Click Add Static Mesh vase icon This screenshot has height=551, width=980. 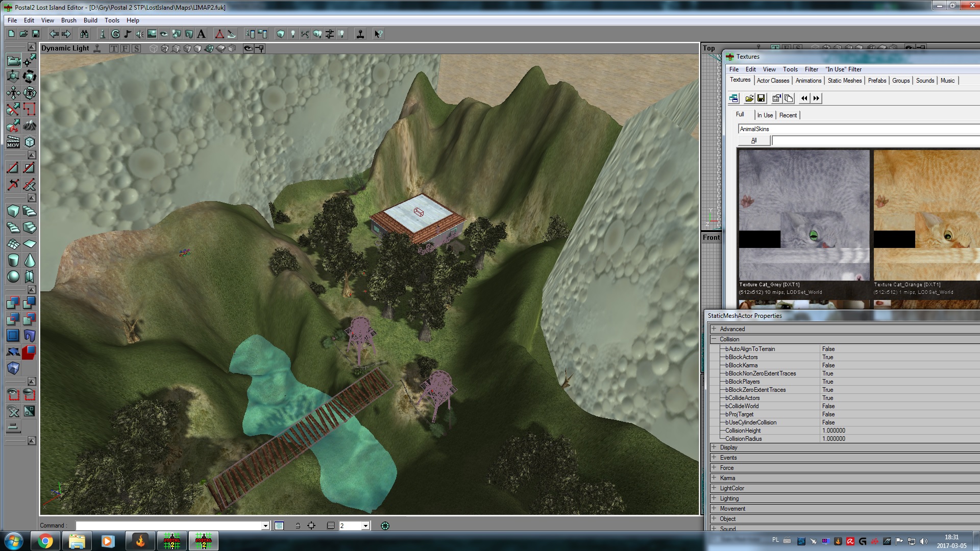pos(30,335)
